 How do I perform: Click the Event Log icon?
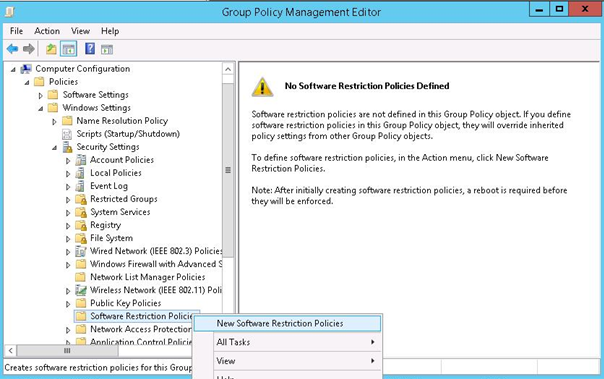point(80,186)
